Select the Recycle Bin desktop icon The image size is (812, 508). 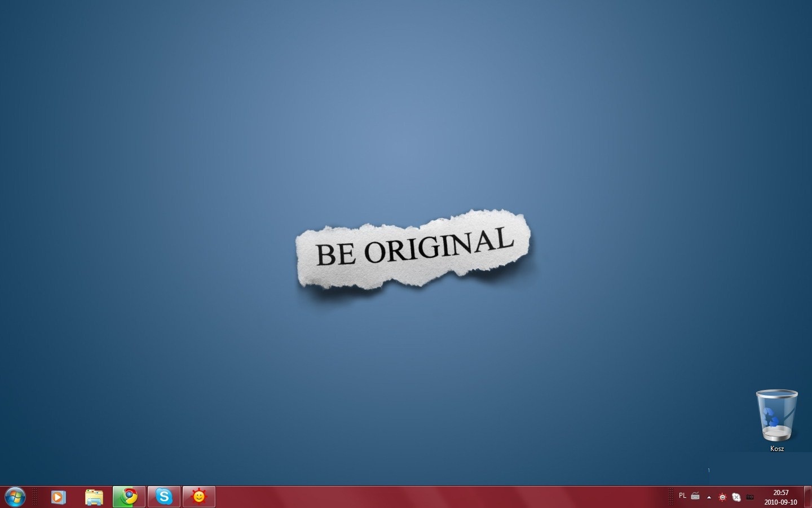coord(776,416)
